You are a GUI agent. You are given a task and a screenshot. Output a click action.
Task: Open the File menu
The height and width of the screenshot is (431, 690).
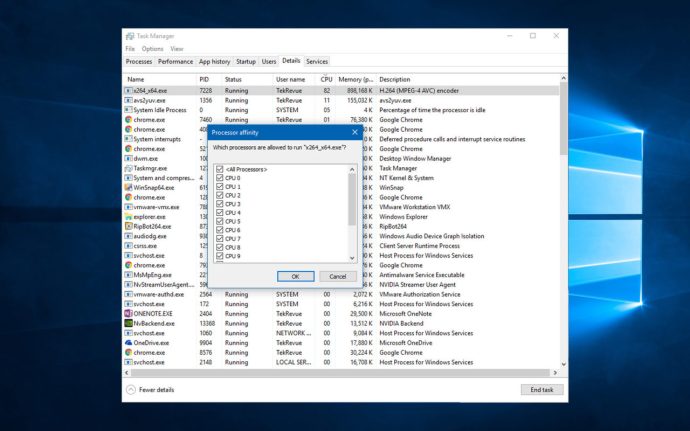pyautogui.click(x=130, y=49)
